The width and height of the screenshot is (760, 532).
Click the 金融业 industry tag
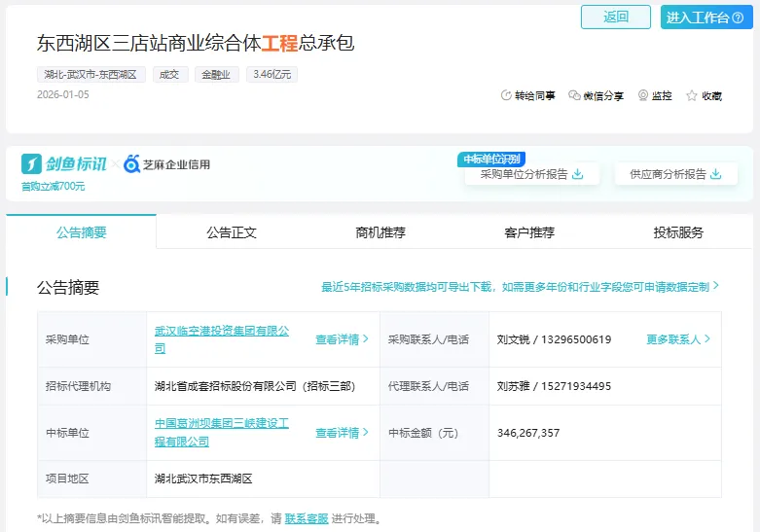coord(217,74)
